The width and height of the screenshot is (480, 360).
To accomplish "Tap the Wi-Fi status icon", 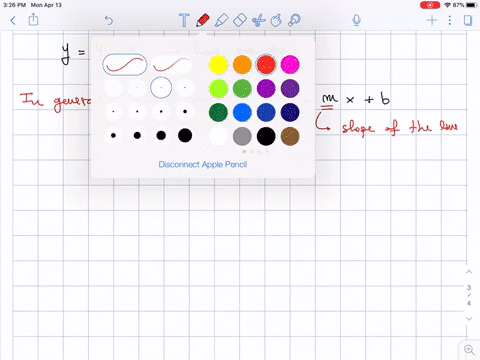I will pyautogui.click(x=448, y=5).
